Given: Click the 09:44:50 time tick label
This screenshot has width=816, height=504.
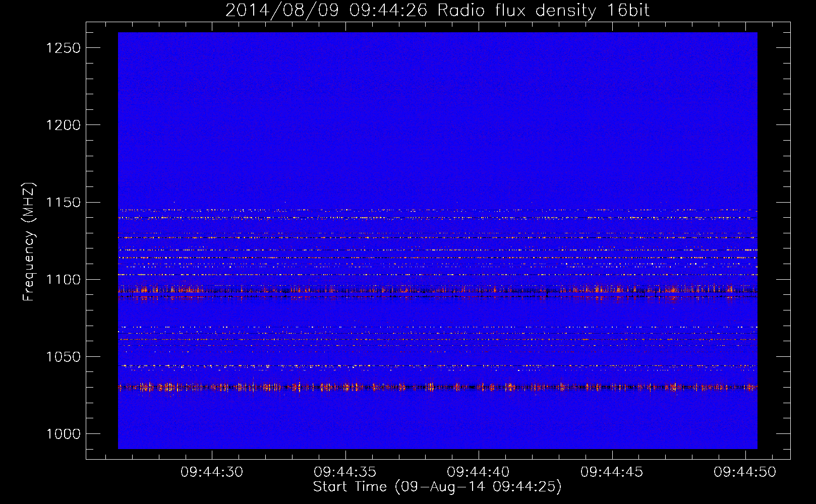Looking at the screenshot, I should pos(745,472).
